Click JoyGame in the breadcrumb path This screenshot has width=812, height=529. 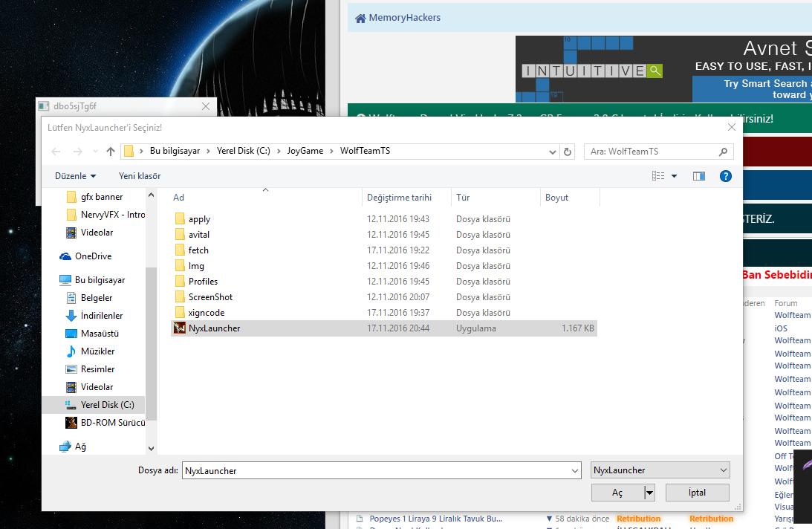point(305,151)
